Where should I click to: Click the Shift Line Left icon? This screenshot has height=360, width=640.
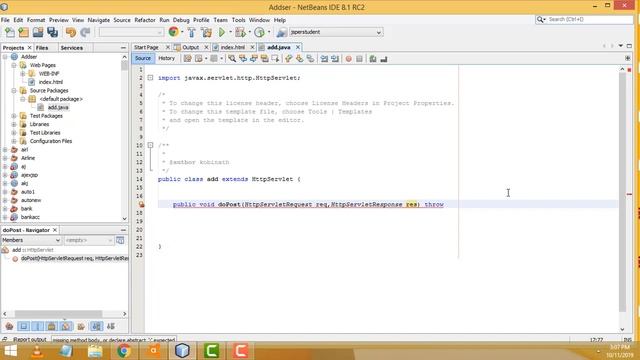click(x=324, y=59)
